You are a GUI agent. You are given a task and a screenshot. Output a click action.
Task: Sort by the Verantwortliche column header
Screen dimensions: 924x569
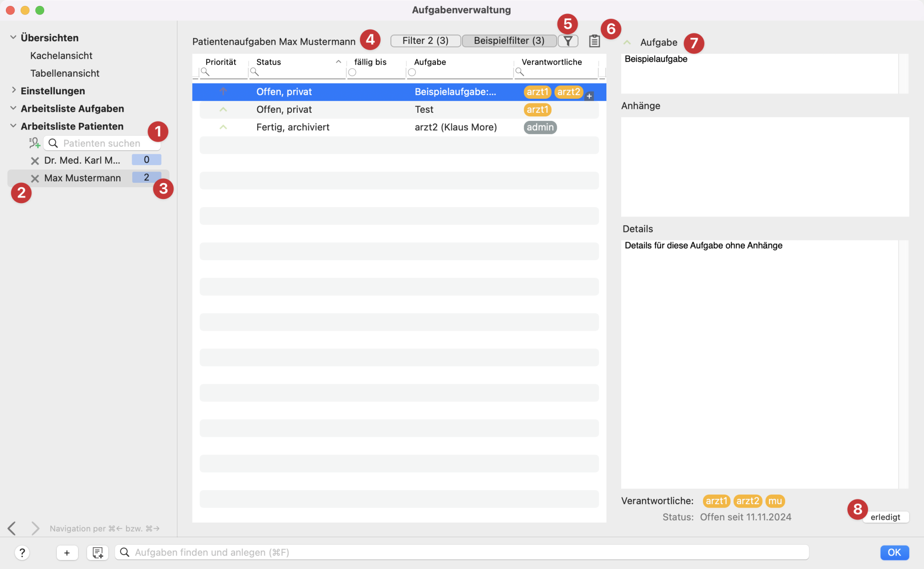pyautogui.click(x=552, y=62)
